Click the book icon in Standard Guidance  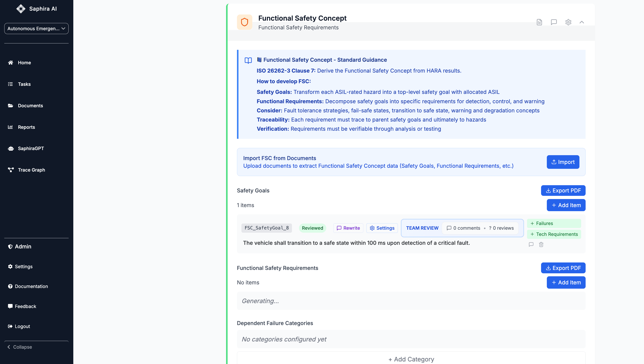click(x=248, y=60)
